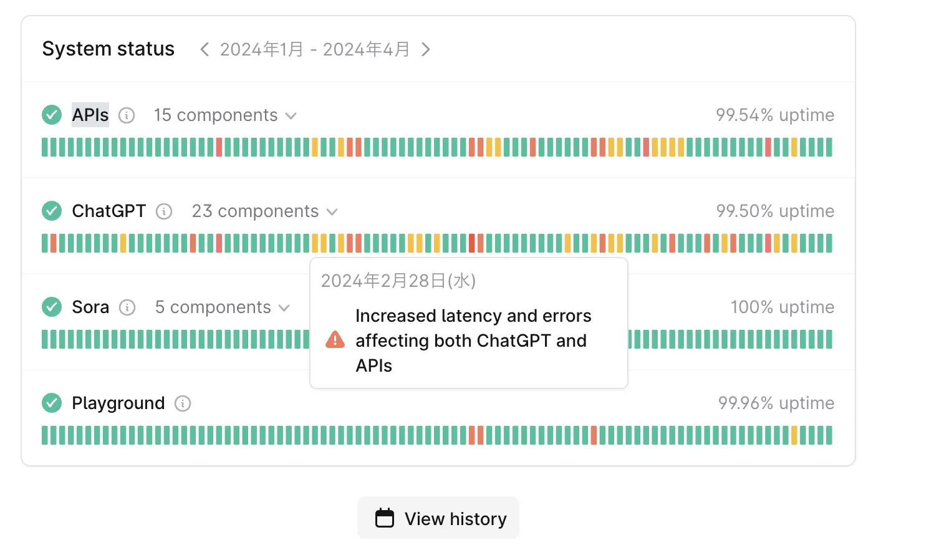Expand ChatGPT 23 components list
The image size is (944, 560).
(x=264, y=211)
